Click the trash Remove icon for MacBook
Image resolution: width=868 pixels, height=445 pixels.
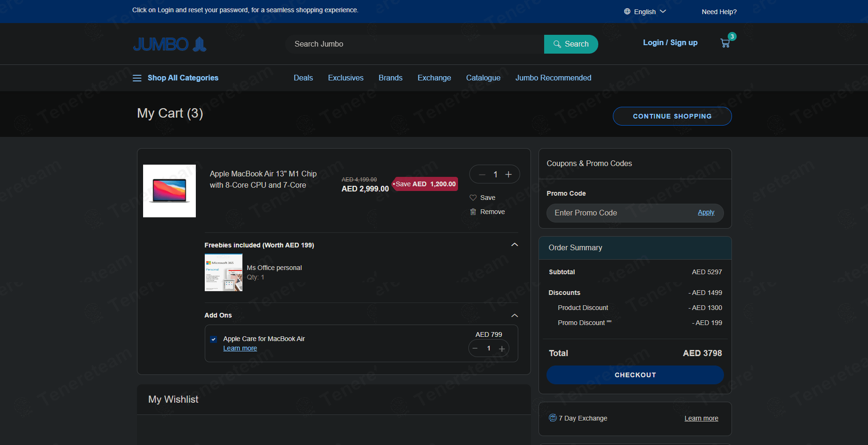[x=473, y=212]
